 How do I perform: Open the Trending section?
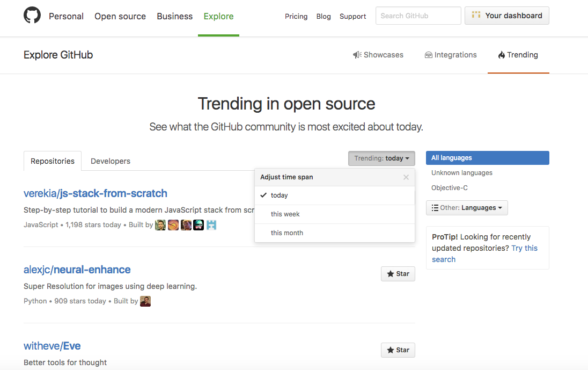pyautogui.click(x=518, y=55)
